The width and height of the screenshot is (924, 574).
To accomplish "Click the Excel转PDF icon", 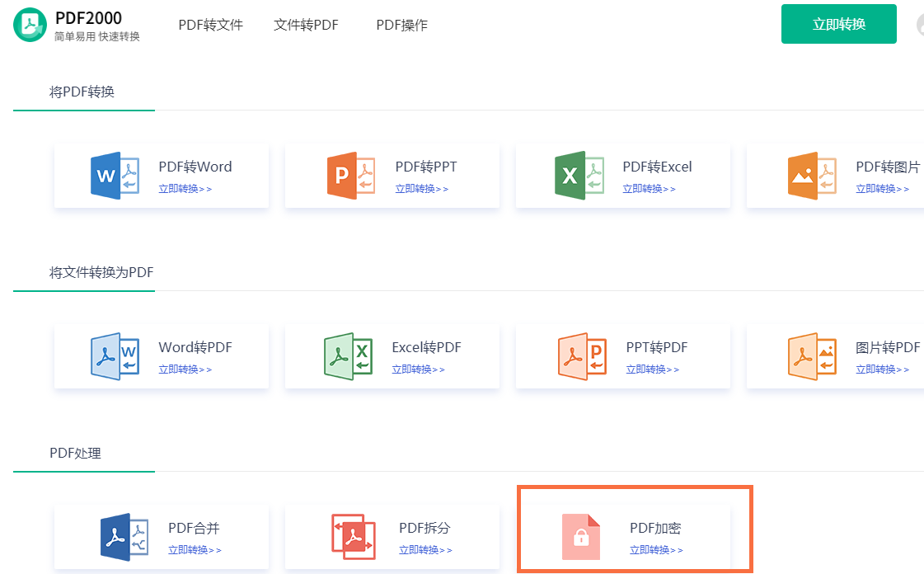I will pyautogui.click(x=349, y=356).
